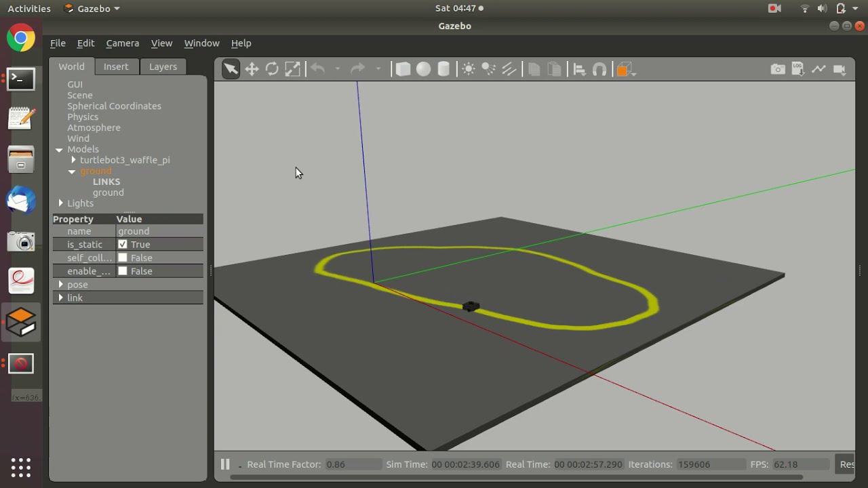
Task: Click the copy icon in toolbar
Action: [534, 69]
